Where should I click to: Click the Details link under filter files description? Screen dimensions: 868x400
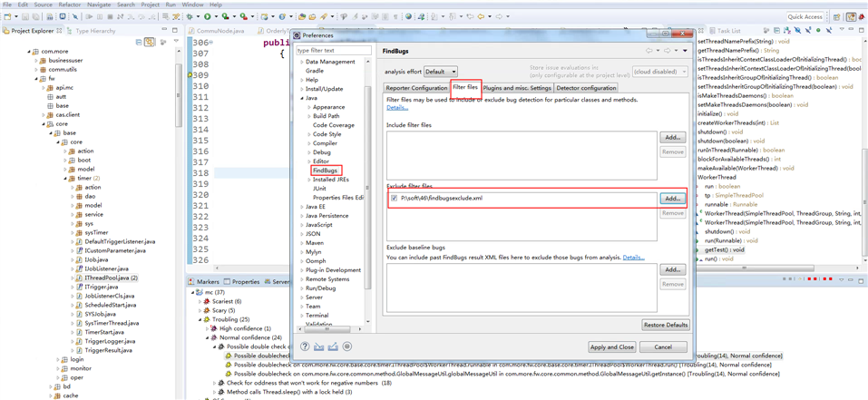(x=397, y=107)
